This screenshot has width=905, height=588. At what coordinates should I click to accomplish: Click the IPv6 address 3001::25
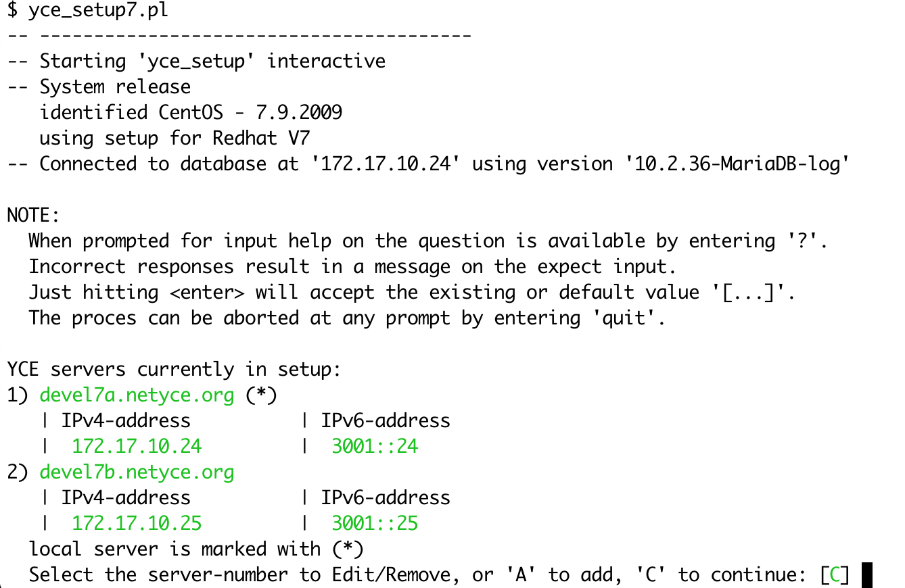point(375,523)
